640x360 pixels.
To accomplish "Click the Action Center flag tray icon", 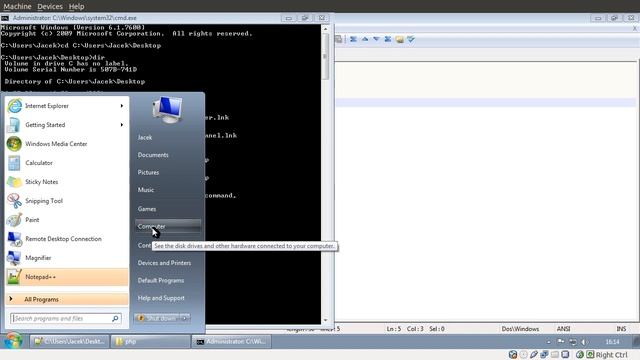I will pos(561,342).
